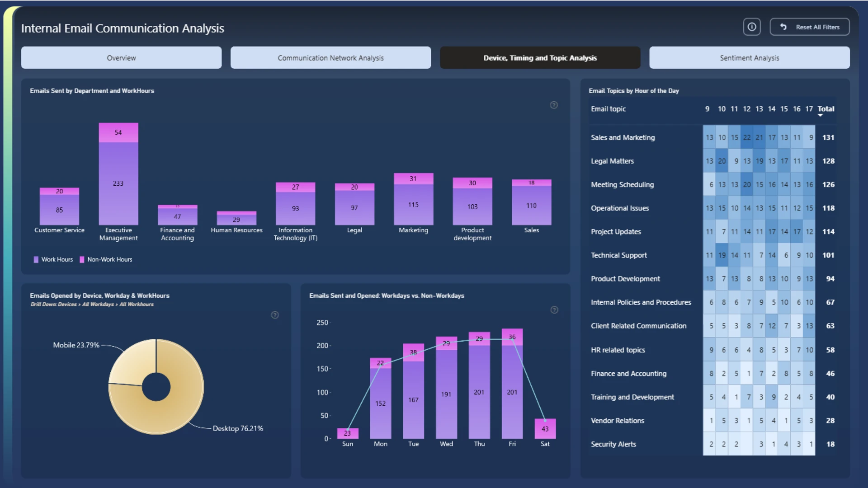Select the Sales and Marketing row label
This screenshot has width=868, height=488.
(623, 137)
